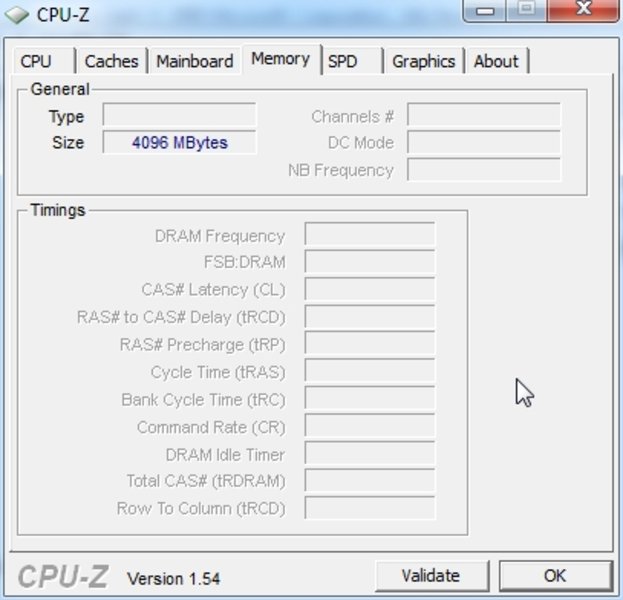The height and width of the screenshot is (600, 623).
Task: Click the DRAM Frequency field
Action: [370, 234]
